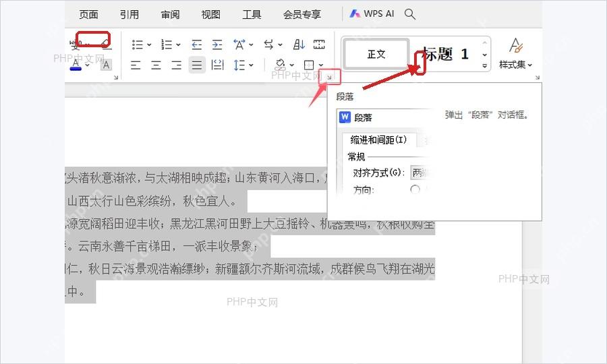The width and height of the screenshot is (607, 364).
Task: Align text right
Action: [x=177, y=65]
